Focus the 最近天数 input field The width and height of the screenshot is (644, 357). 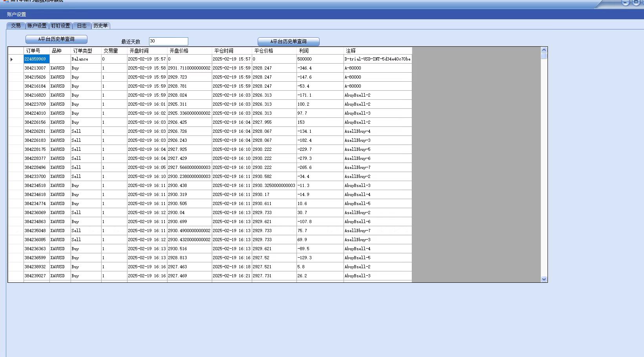tap(168, 41)
